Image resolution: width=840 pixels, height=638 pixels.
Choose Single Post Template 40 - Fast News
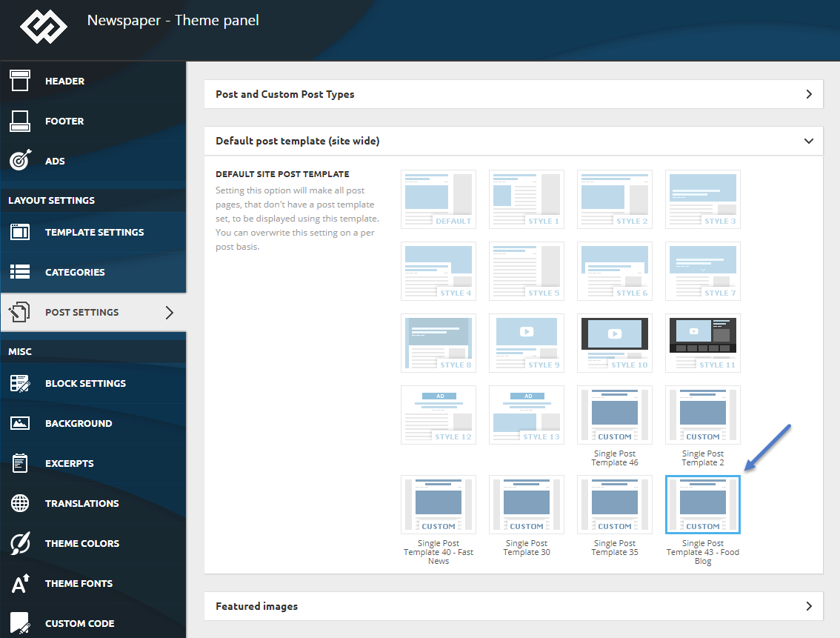click(x=439, y=505)
